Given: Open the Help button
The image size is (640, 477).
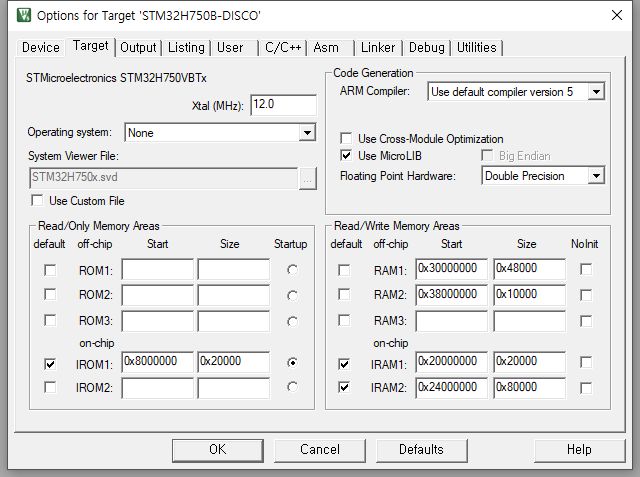Looking at the screenshot, I should point(579,450).
